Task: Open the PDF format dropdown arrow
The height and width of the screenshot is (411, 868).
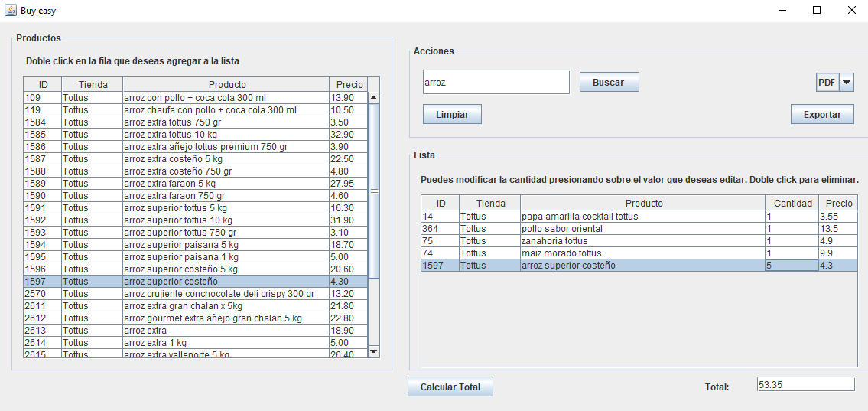Action: tap(847, 82)
